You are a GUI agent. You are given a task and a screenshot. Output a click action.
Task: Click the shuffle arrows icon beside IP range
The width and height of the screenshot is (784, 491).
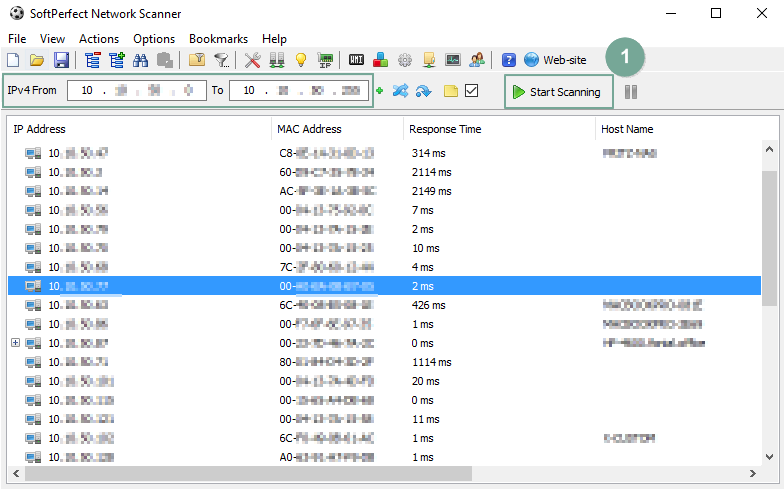pyautogui.click(x=400, y=92)
